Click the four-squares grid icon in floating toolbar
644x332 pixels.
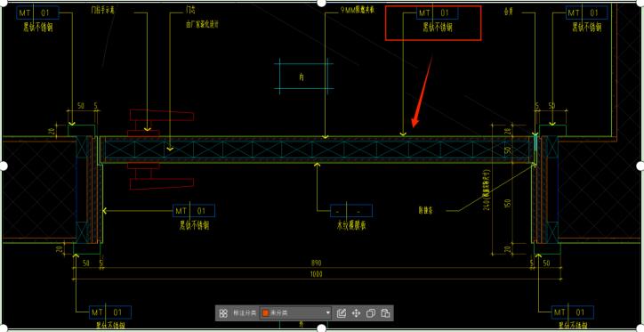pos(223,313)
